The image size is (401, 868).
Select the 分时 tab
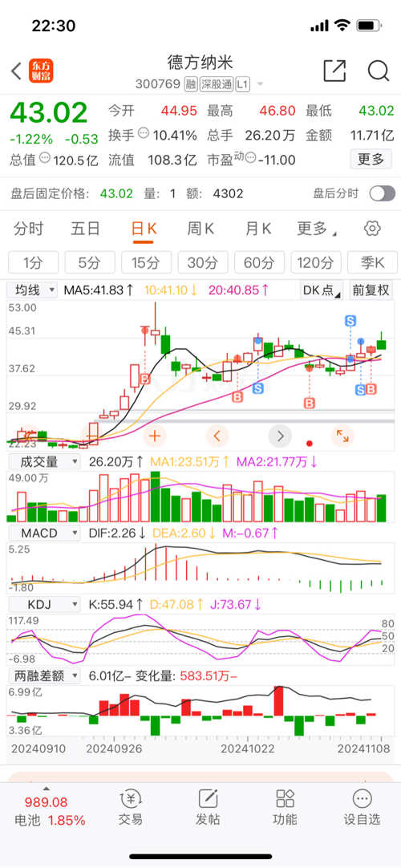pos(28,229)
